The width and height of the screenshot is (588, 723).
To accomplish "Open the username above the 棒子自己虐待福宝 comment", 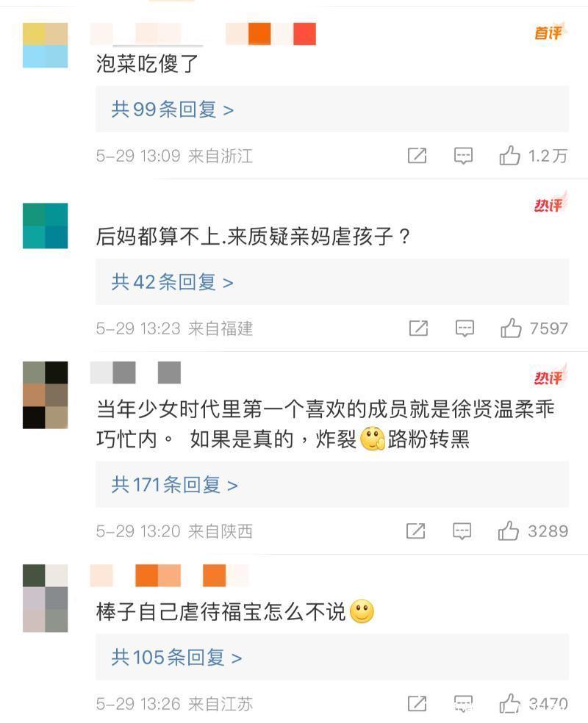I will 169,575.
